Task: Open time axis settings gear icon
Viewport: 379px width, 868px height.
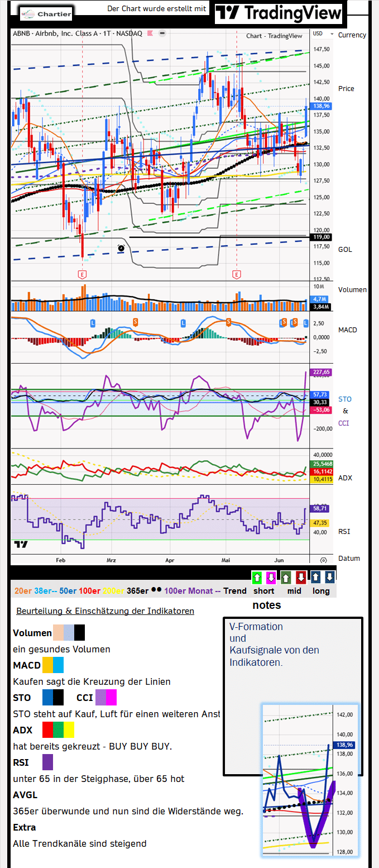Action: pyautogui.click(x=323, y=559)
